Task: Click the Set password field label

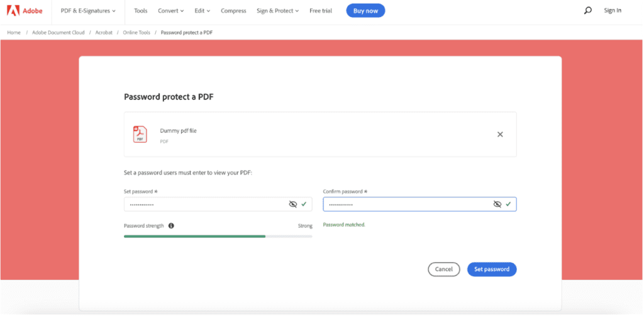Action: [141, 191]
